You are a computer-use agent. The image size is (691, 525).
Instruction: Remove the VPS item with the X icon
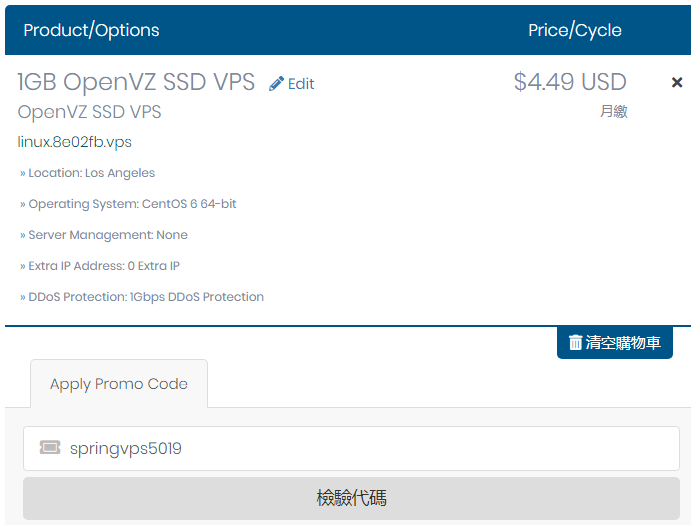point(677,82)
